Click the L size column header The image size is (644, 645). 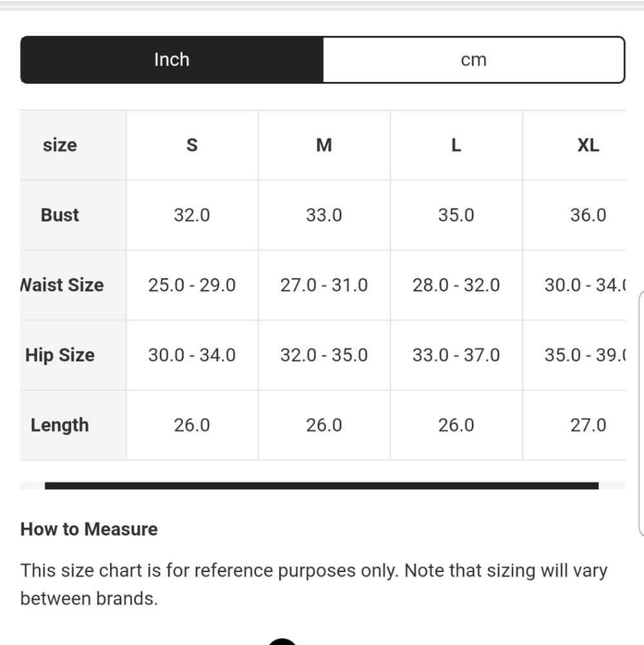(456, 145)
